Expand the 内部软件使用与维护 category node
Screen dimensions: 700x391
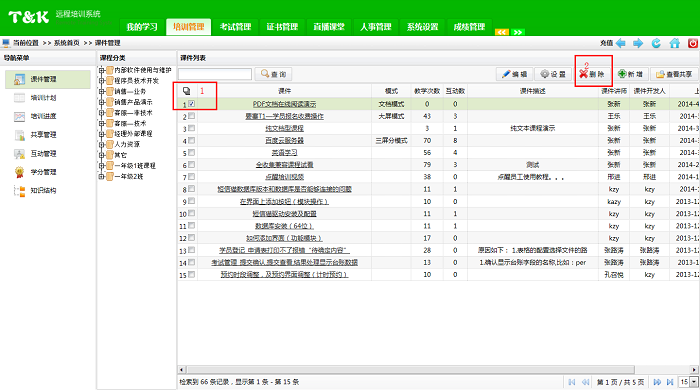click(102, 70)
